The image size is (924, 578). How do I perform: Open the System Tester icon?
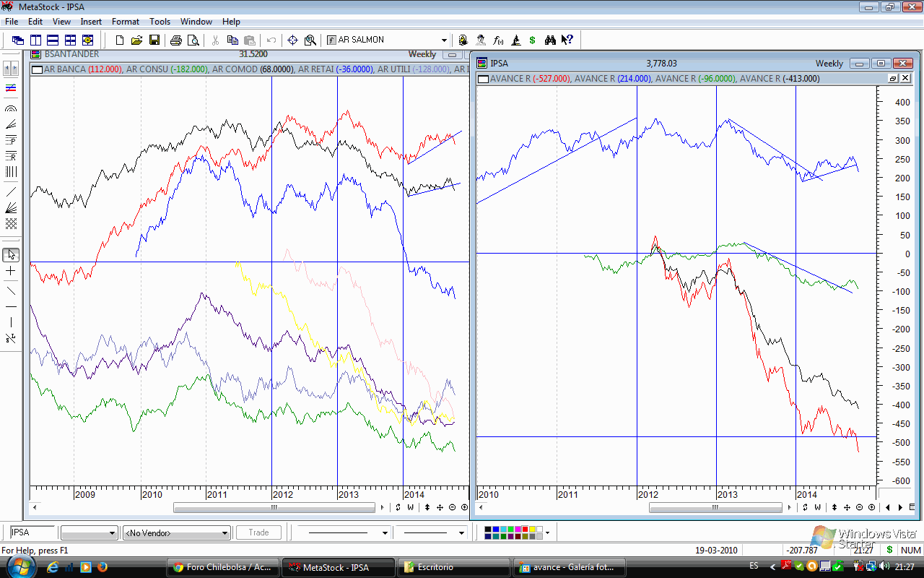[x=515, y=40]
